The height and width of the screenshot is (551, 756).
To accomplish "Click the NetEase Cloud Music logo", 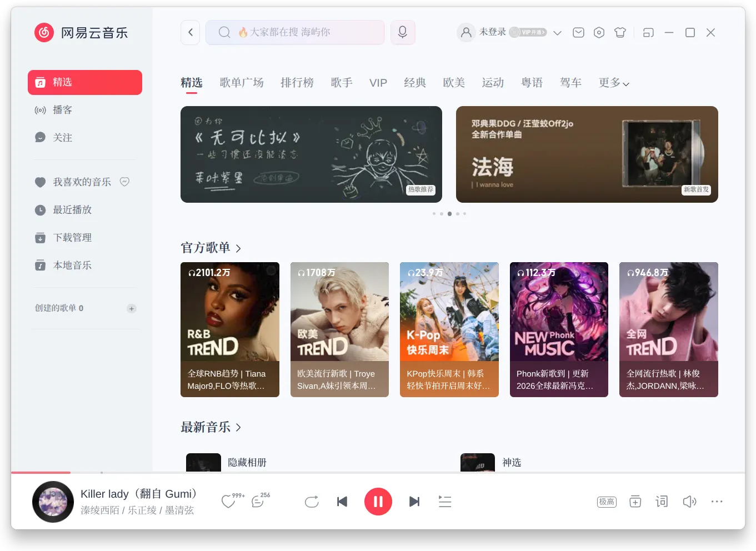I will [81, 33].
